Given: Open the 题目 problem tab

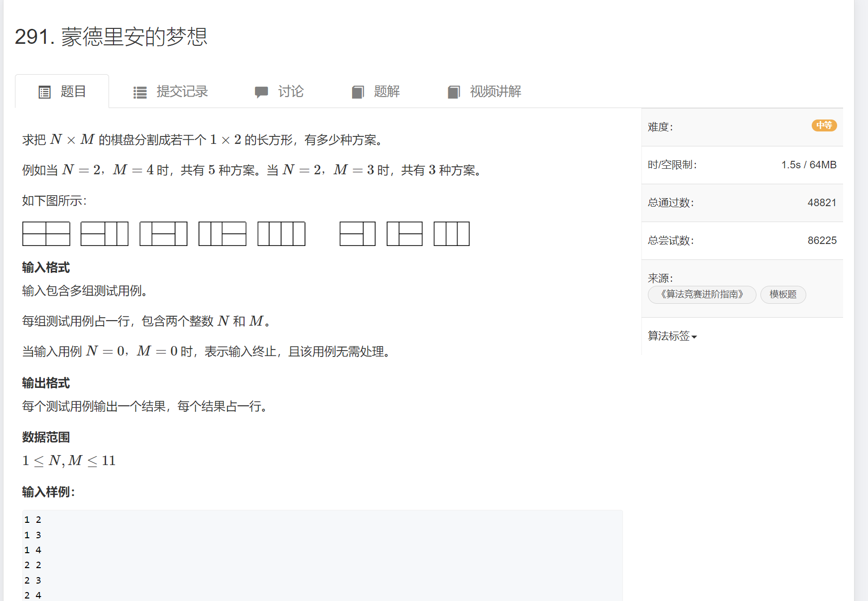Looking at the screenshot, I should point(62,92).
